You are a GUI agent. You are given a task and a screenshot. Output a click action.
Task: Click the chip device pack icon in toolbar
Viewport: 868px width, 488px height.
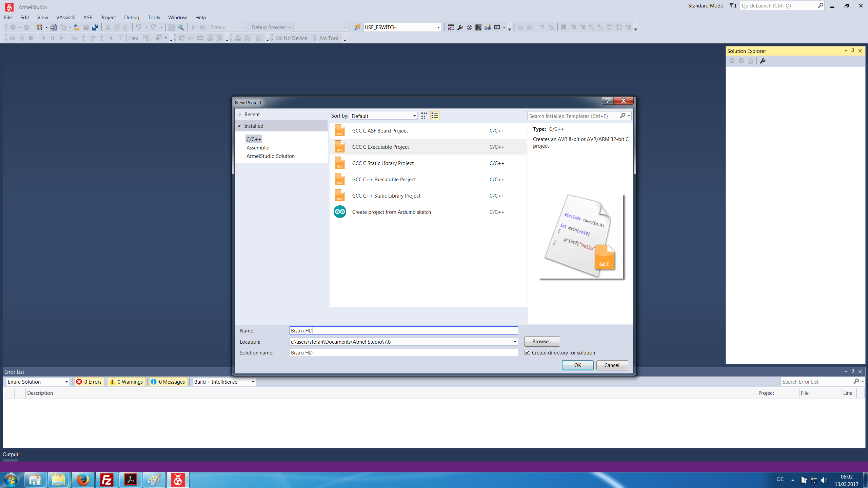[478, 27]
